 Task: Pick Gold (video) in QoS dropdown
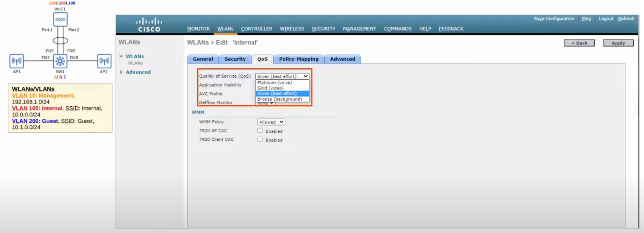coord(270,88)
